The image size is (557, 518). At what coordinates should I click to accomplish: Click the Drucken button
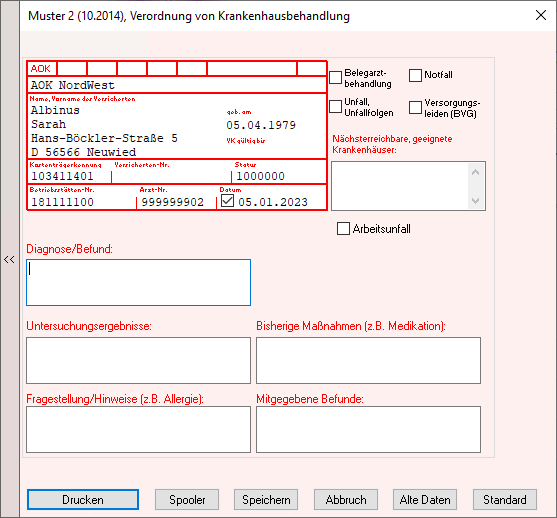[83, 500]
